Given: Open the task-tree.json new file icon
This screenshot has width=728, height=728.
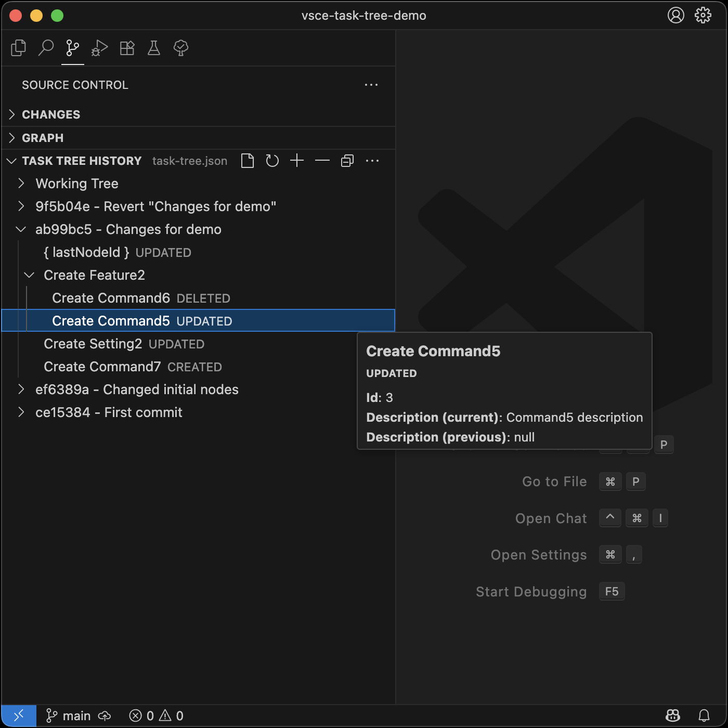Looking at the screenshot, I should coord(248,161).
